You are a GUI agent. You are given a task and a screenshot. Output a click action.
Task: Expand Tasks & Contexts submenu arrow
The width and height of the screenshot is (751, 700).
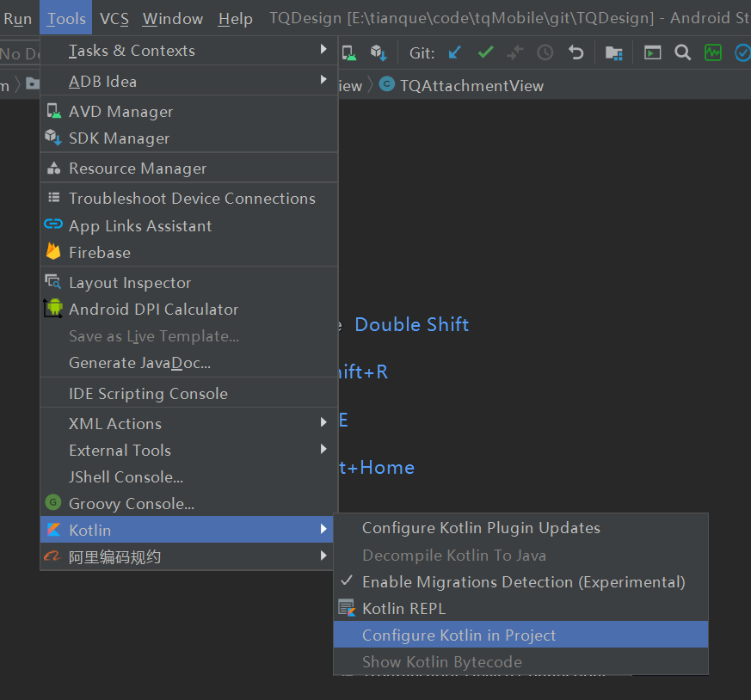coord(323,49)
